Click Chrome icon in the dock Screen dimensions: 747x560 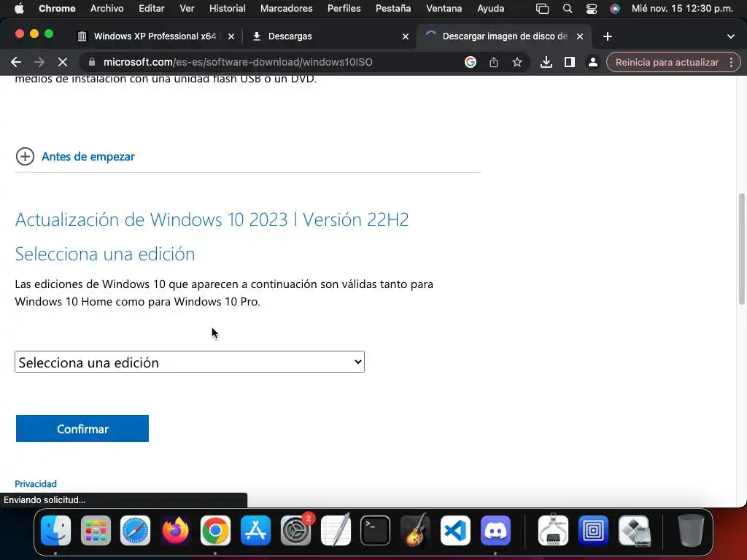[215, 530]
